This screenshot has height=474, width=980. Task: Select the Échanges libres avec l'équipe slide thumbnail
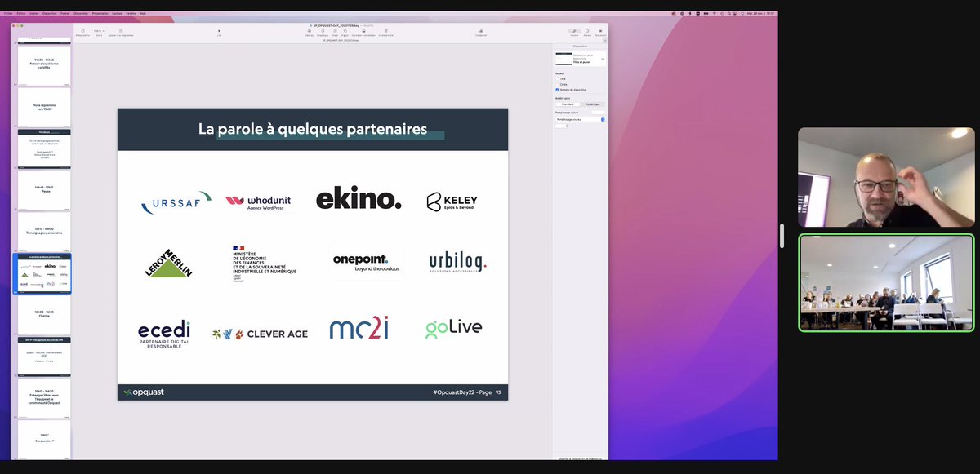click(44, 398)
